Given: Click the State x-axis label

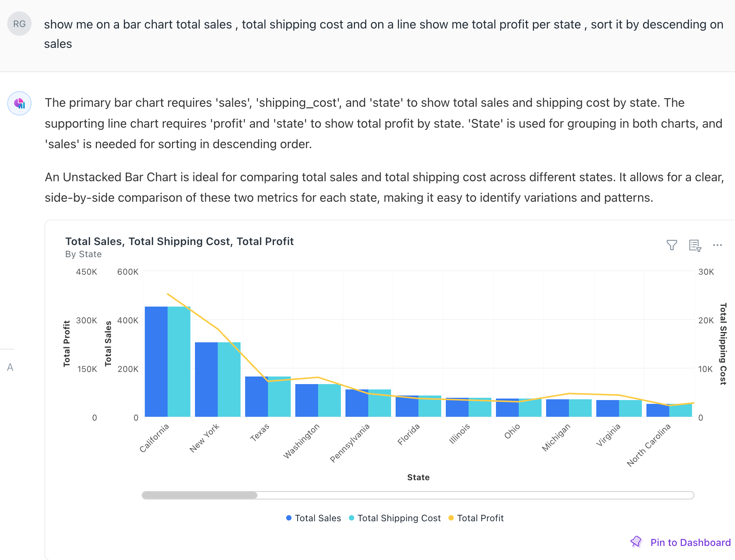Looking at the screenshot, I should [x=418, y=477].
